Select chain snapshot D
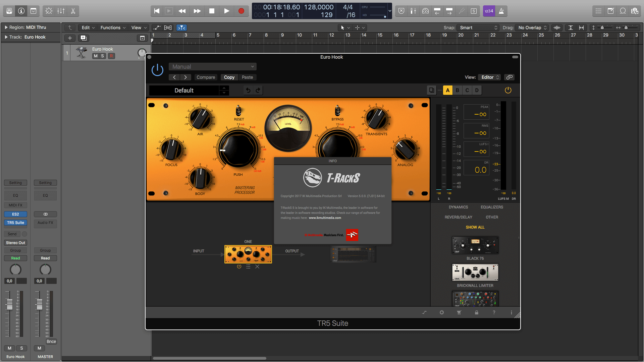Screen dimensions: 644x362 click(x=477, y=90)
